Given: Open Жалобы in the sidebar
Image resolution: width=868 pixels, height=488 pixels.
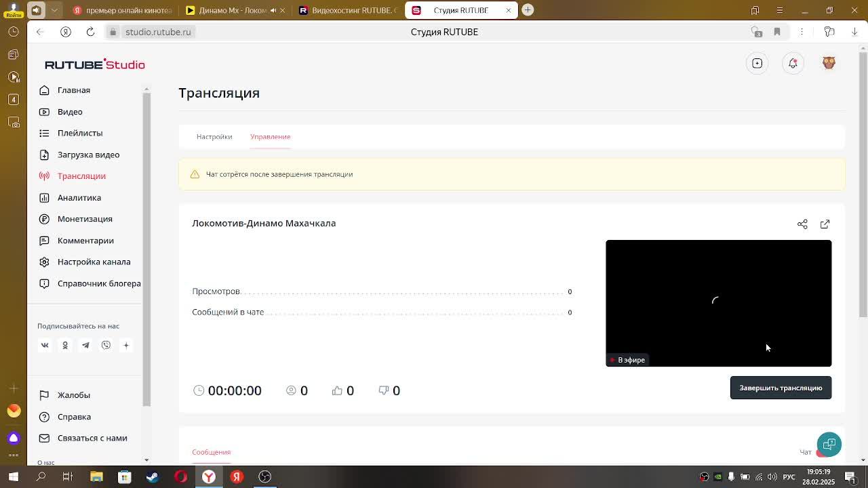Looking at the screenshot, I should coord(74,395).
